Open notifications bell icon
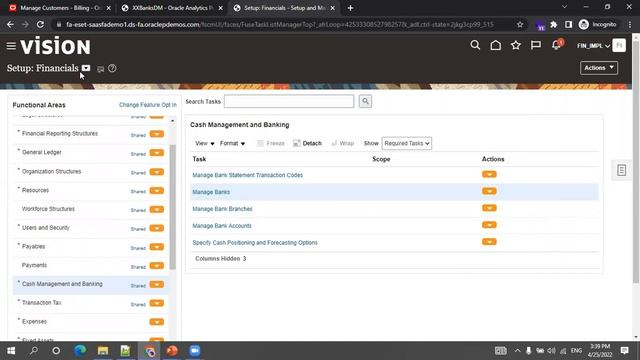This screenshot has height=360, width=640. pos(557,44)
